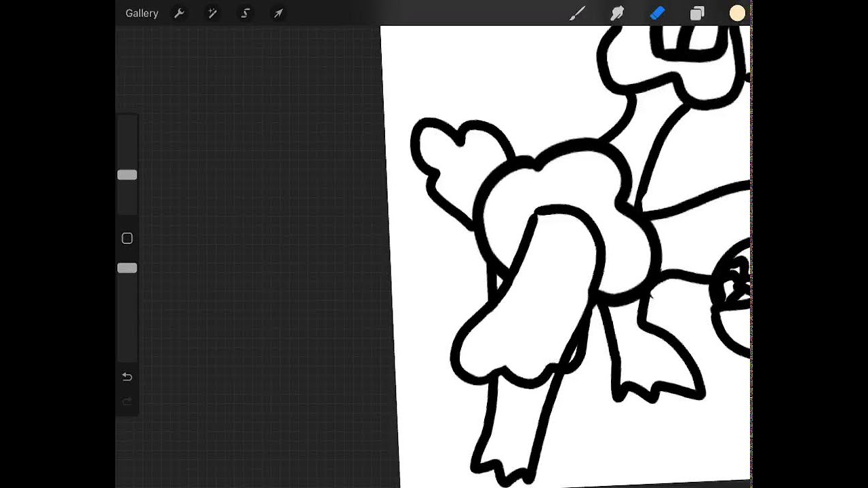Open the Layers panel
Image resolution: width=868 pixels, height=488 pixels.
[697, 14]
